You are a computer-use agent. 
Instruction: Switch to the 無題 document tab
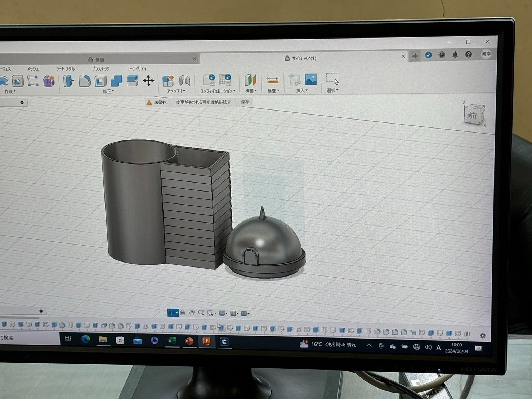tap(100, 60)
